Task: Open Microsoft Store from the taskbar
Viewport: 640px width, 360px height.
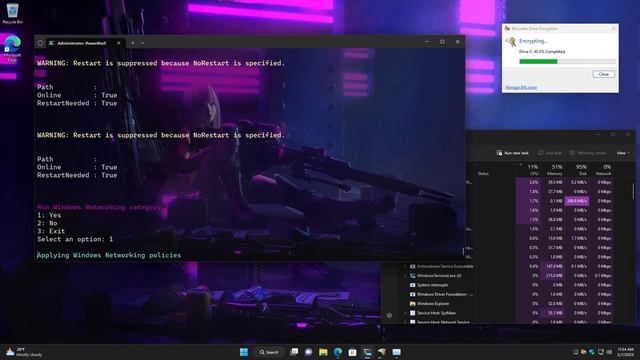Action: click(352, 352)
